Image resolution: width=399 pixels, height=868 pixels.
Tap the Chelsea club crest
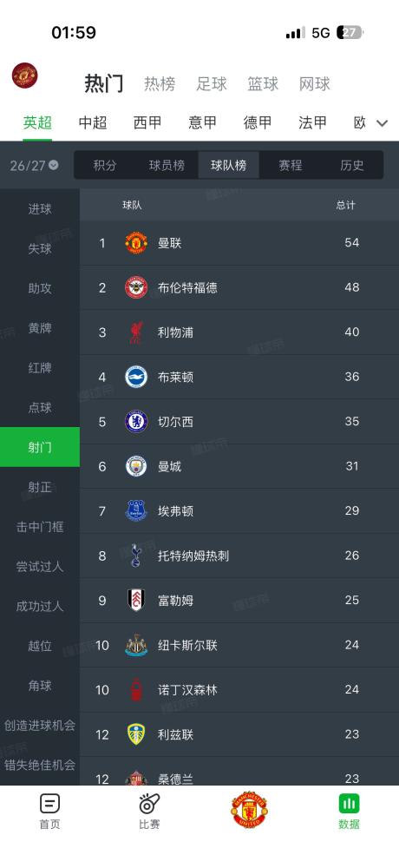(x=136, y=421)
